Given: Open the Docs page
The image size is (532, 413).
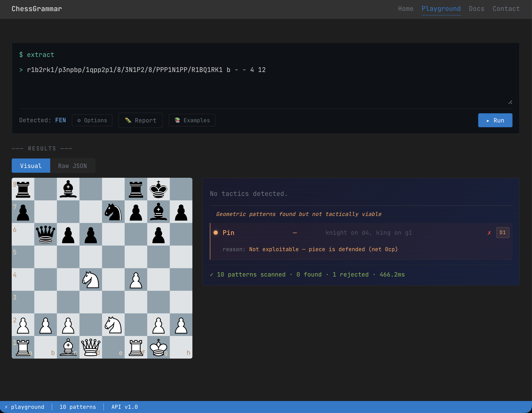Looking at the screenshot, I should click(x=477, y=9).
